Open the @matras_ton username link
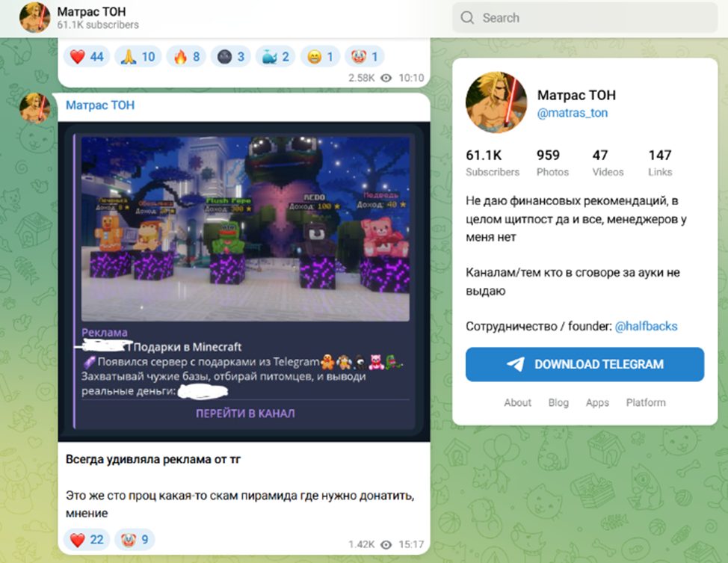 573,113
